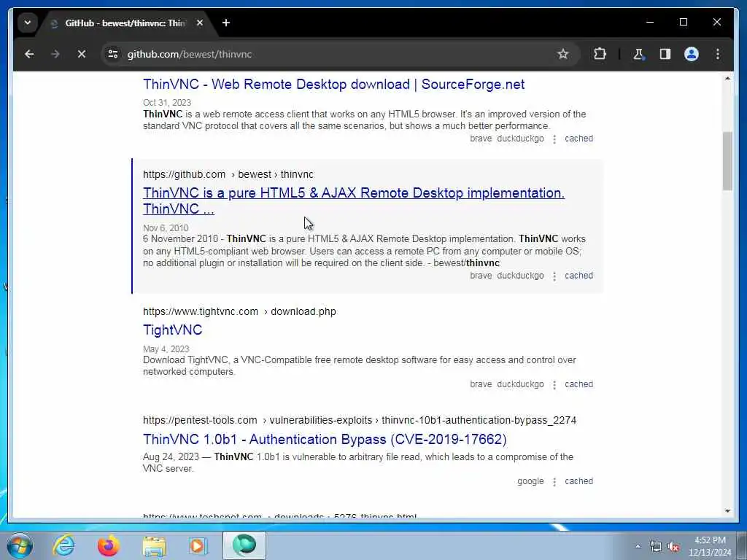
Task: Go back to the previous page
Action: (x=29, y=54)
